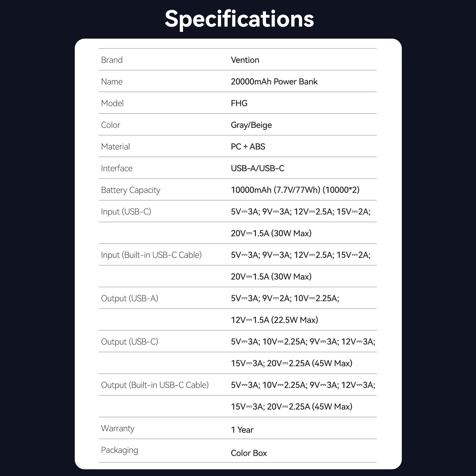This screenshot has height=476, width=476.
Task: Click the Output (Built-in USB-C Cable) label
Action: [155, 385]
